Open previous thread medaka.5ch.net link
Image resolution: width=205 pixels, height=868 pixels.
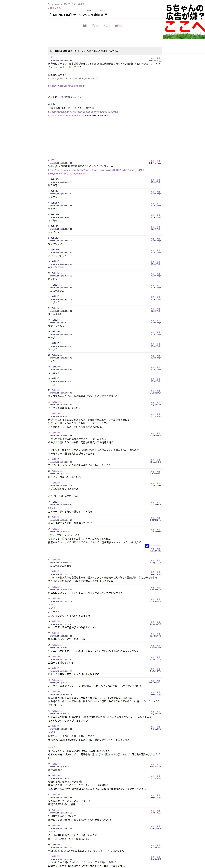pyautogui.click(x=83, y=112)
